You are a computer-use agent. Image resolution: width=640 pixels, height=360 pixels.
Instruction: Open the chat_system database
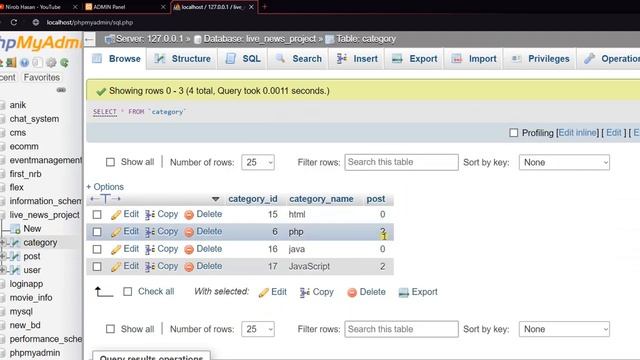point(34,119)
